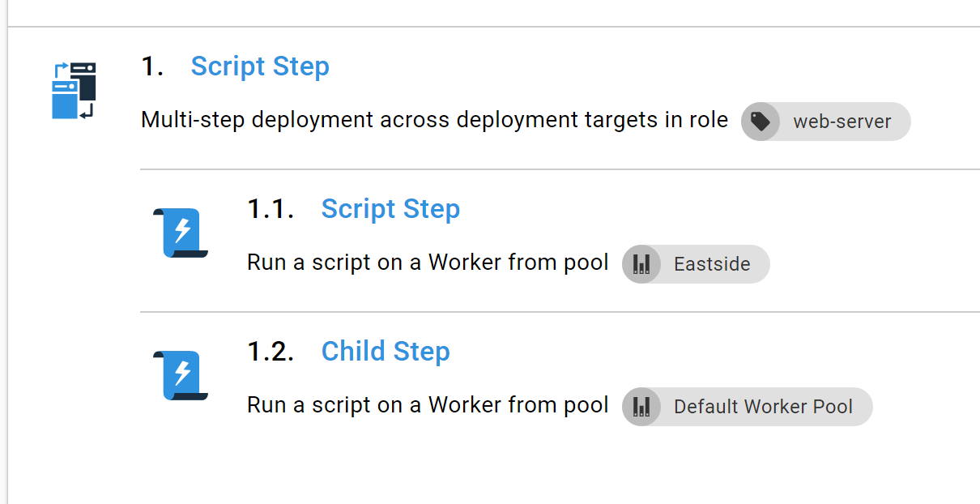Click the script icon for step 1.2

click(181, 376)
